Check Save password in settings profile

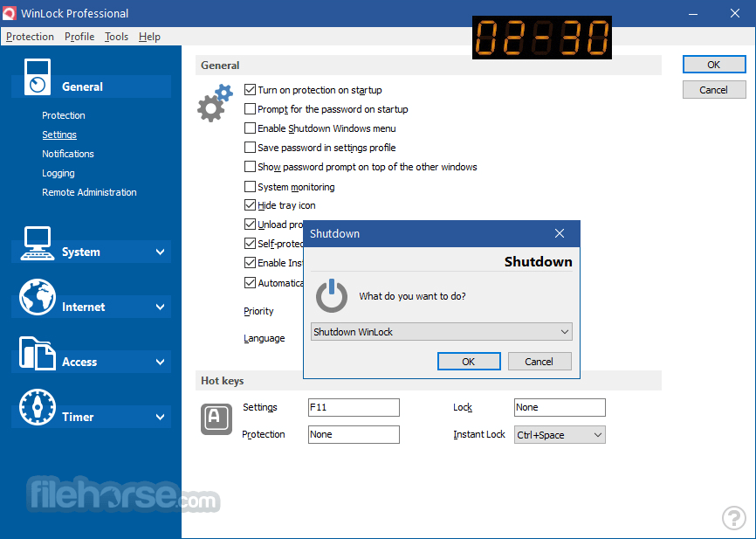pos(250,148)
